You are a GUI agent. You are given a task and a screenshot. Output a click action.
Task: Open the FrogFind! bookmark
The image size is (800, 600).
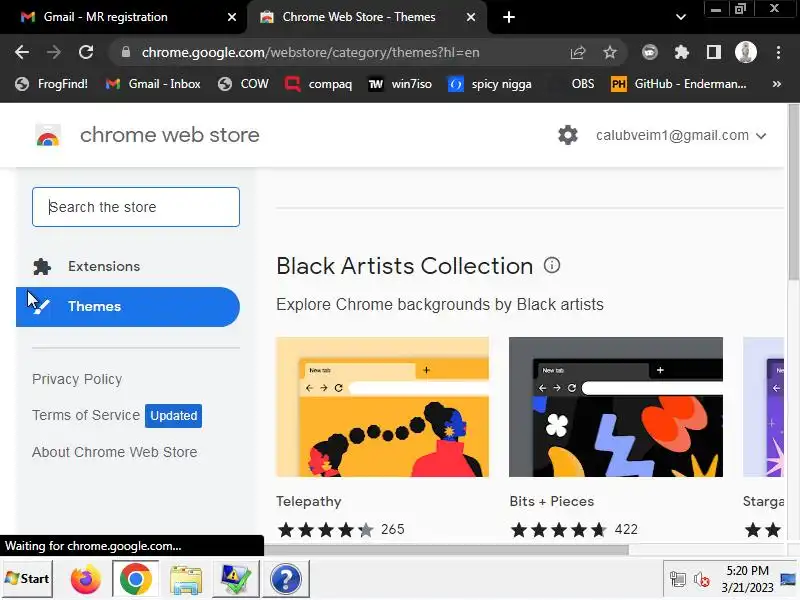pos(51,84)
